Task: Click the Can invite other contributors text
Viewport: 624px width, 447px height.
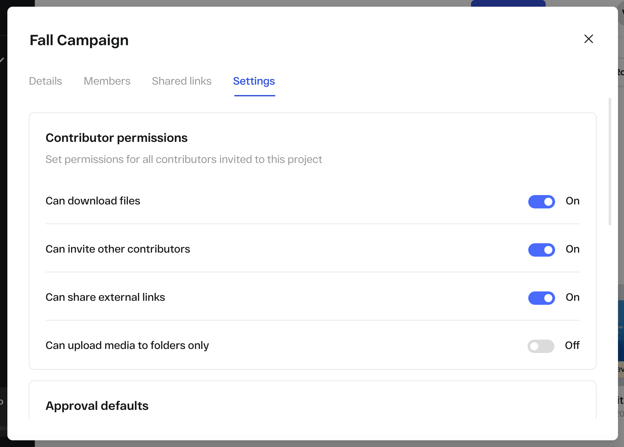Action: 117,249
